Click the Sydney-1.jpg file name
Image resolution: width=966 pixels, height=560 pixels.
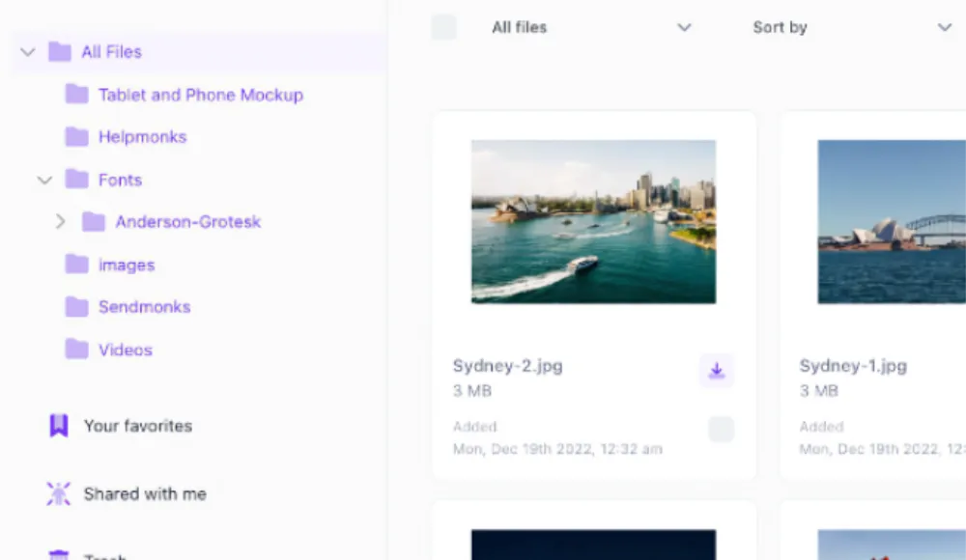pos(853,366)
